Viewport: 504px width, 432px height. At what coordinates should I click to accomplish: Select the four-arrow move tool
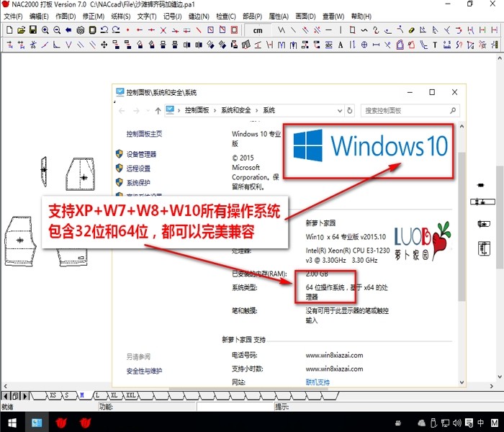pos(104,45)
